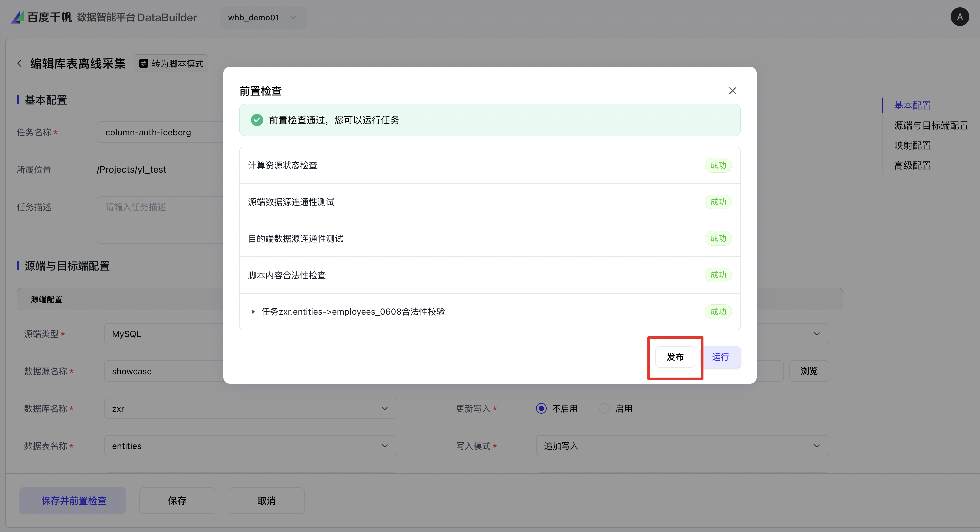Click the 保存 button
The image size is (980, 532).
coord(177,500)
